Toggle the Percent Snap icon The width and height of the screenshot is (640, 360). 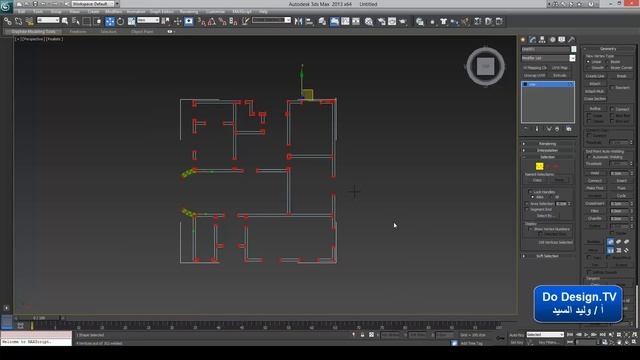coord(222,21)
